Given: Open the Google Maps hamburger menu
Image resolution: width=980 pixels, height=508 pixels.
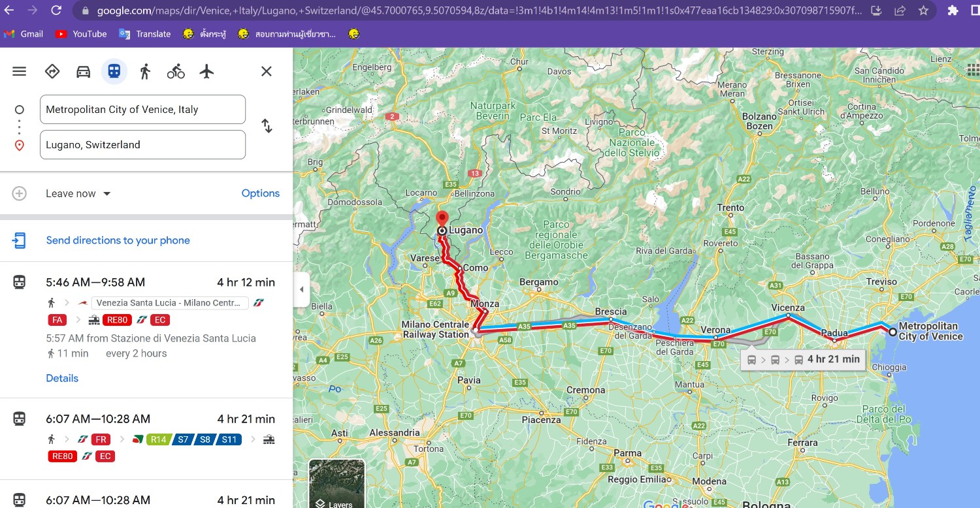Looking at the screenshot, I should [x=20, y=71].
